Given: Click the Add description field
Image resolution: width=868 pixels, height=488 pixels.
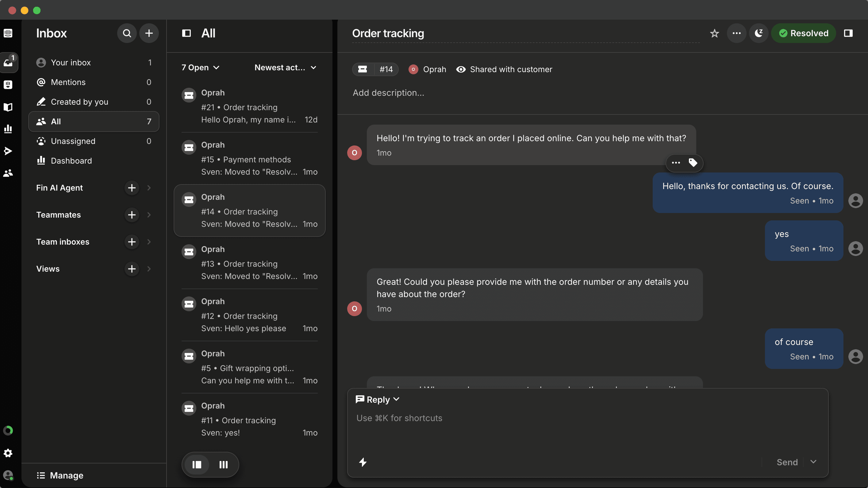Looking at the screenshot, I should tap(388, 93).
